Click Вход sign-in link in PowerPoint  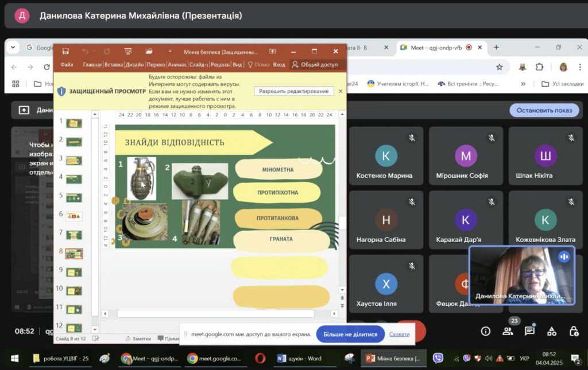click(x=279, y=64)
